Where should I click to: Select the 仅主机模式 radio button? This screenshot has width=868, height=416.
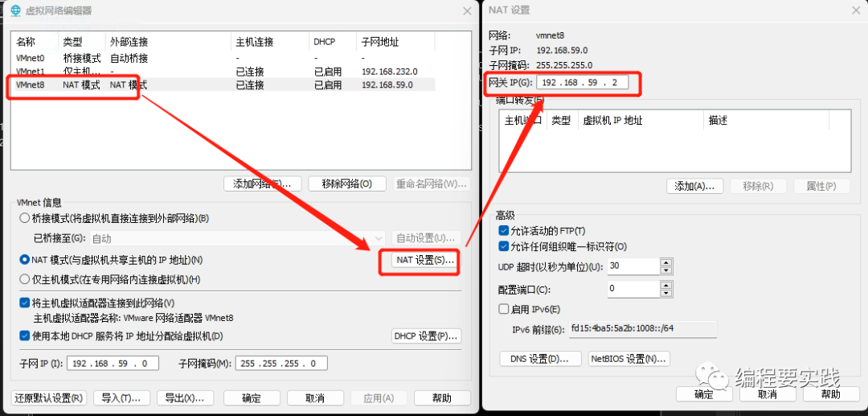[24, 279]
